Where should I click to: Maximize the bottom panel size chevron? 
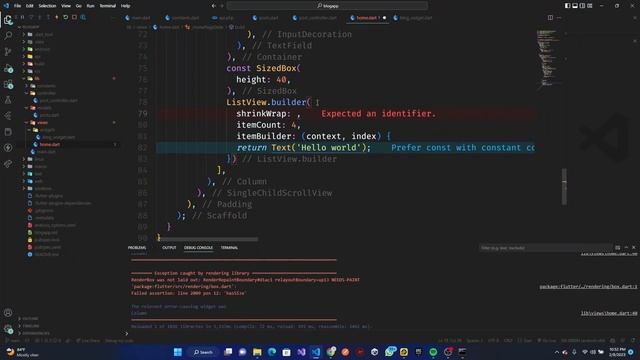pos(626,247)
